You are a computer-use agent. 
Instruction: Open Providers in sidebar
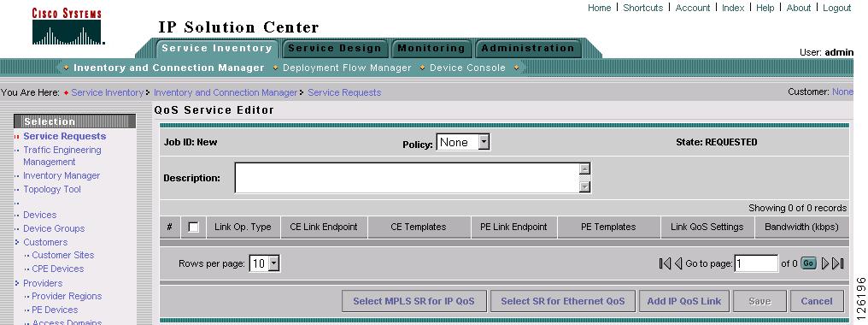[x=43, y=283]
